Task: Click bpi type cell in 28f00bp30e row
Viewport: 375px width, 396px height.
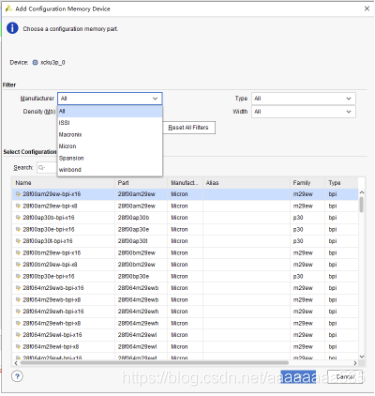Action: [342, 276]
